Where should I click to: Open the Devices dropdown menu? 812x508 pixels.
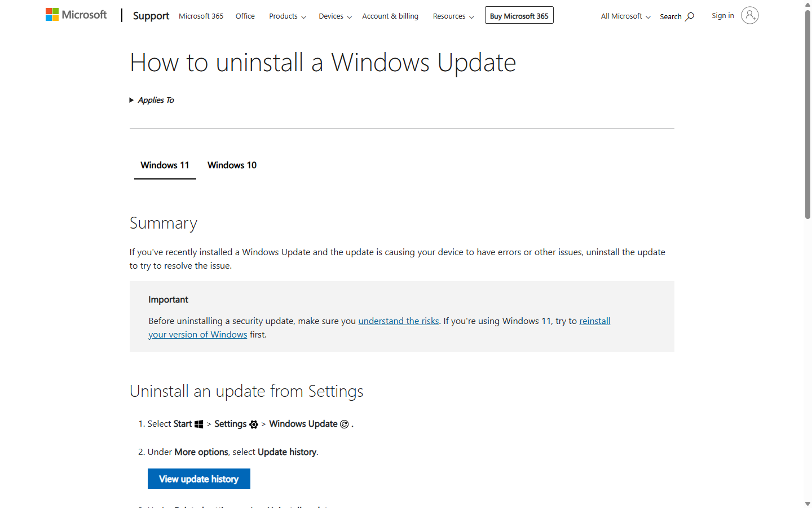(335, 16)
